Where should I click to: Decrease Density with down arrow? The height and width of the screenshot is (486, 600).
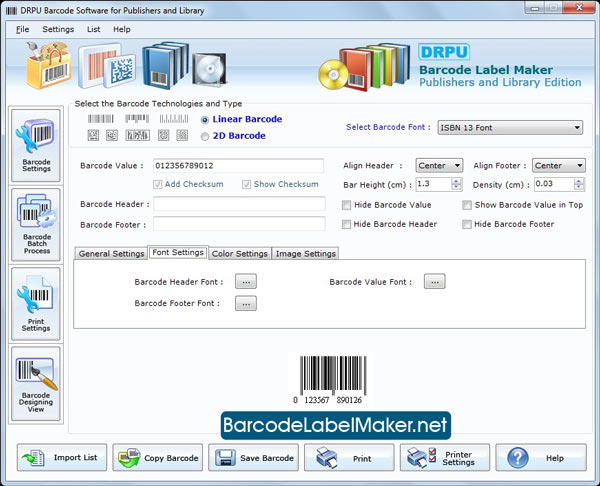coord(579,187)
